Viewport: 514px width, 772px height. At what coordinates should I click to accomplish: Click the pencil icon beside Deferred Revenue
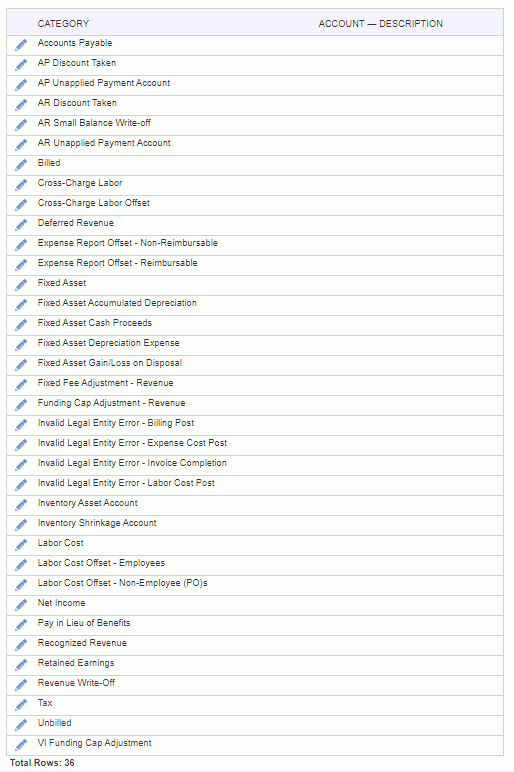21,225
